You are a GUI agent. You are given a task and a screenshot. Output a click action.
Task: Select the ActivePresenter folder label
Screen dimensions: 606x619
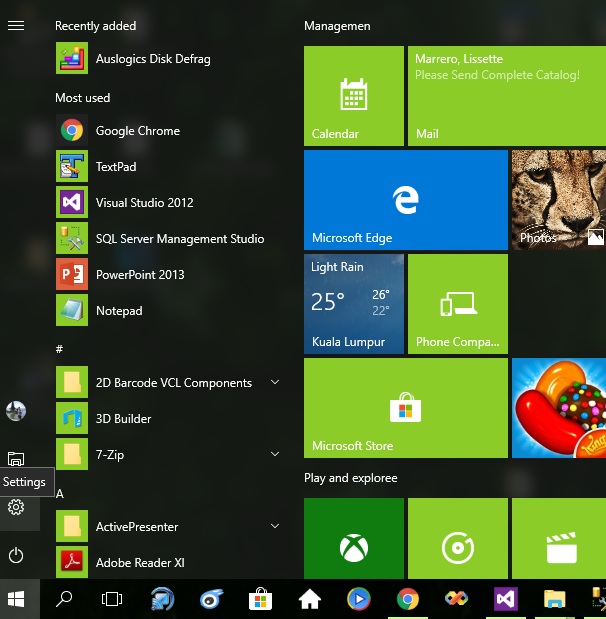(x=137, y=527)
